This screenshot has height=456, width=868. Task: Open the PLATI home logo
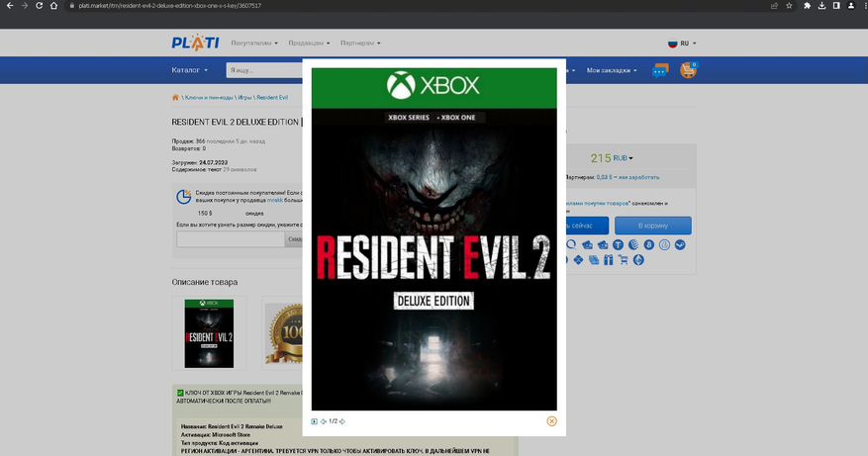(195, 43)
